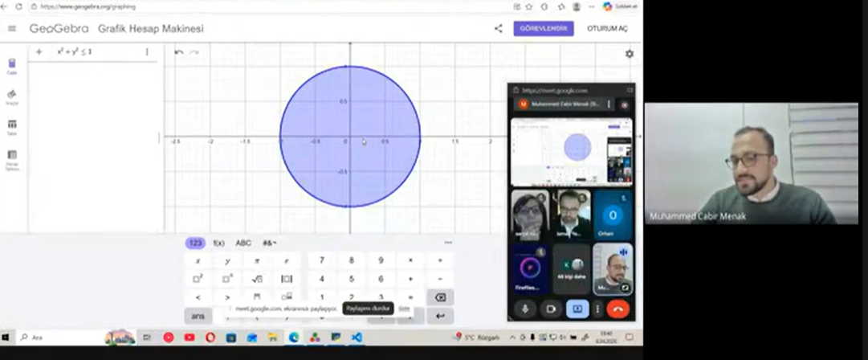Screen dimensions: 868x360
Task: Select the 123 keyboard tab
Action: [x=195, y=243]
